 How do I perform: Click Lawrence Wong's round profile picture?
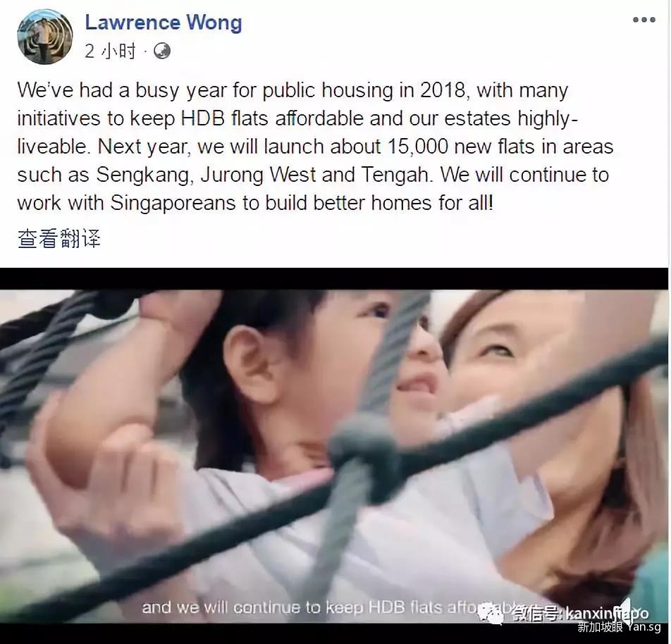tap(45, 37)
